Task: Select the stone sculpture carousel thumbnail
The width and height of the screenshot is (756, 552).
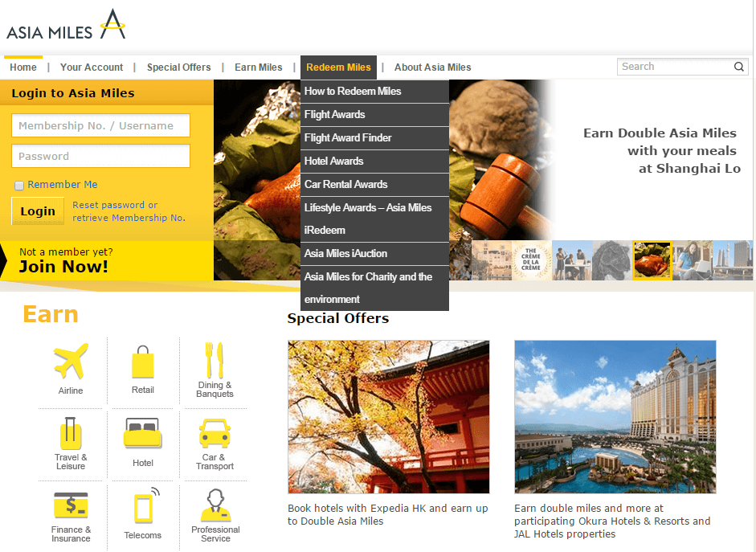Action: [612, 260]
